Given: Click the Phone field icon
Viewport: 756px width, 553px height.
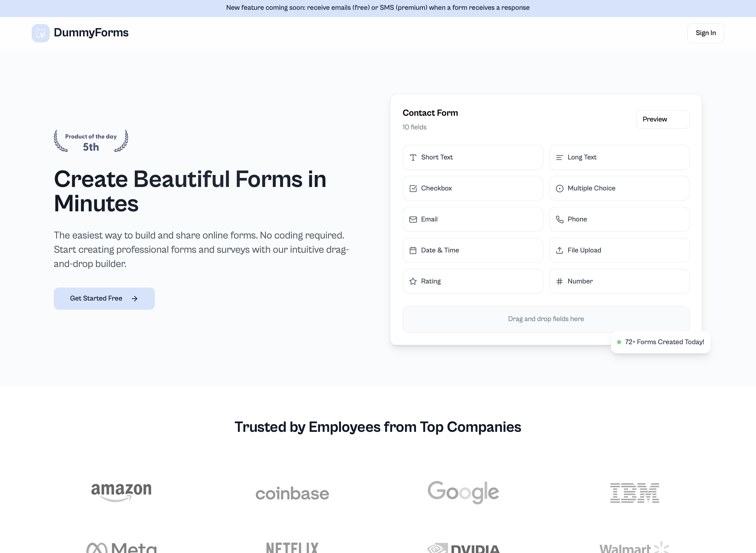Looking at the screenshot, I should [x=560, y=219].
